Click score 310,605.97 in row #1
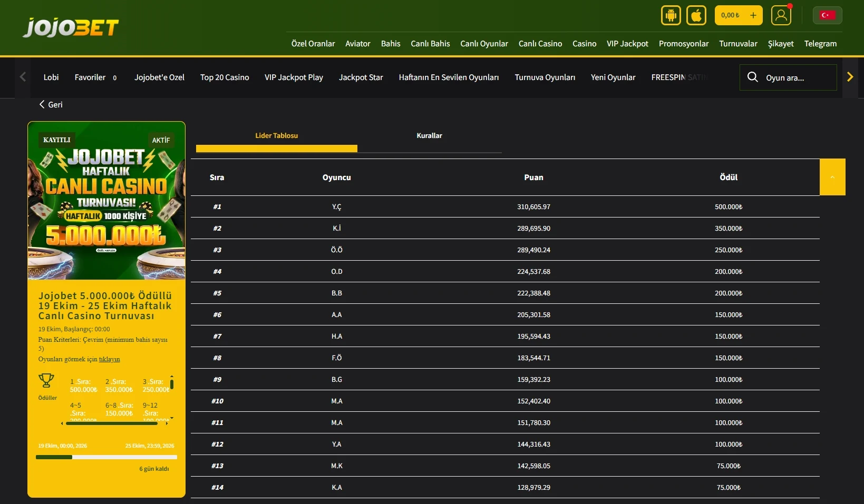The image size is (864, 504). (x=533, y=206)
